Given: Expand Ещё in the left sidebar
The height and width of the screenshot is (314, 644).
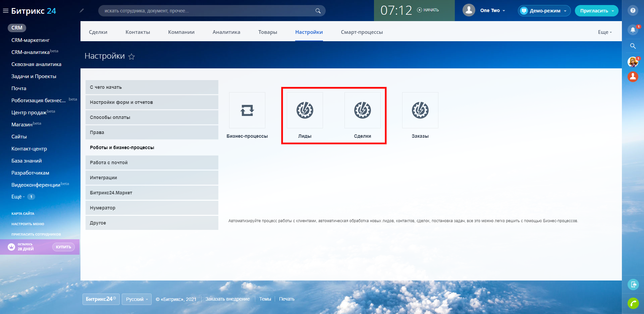Looking at the screenshot, I should click(18, 197).
